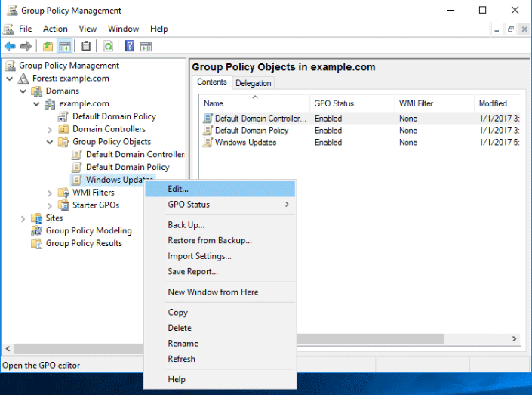Choose Rename in the context menu
Screen dimensions: 532x395
(x=220, y=344)
